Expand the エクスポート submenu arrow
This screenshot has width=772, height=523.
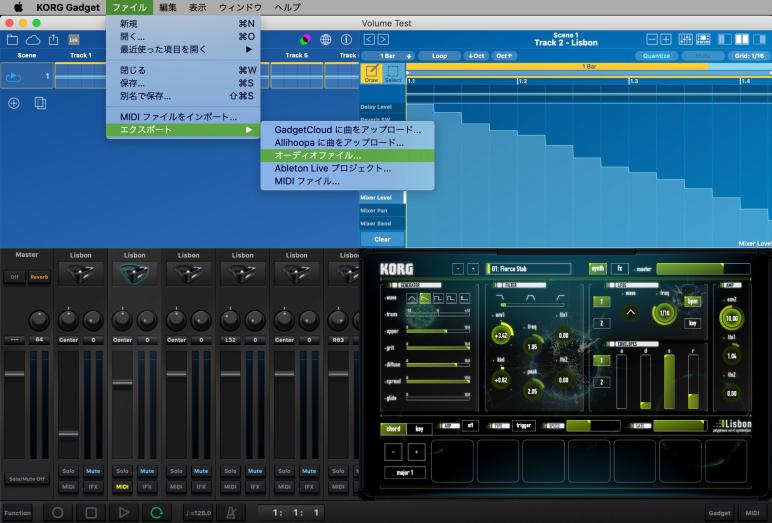click(x=249, y=130)
